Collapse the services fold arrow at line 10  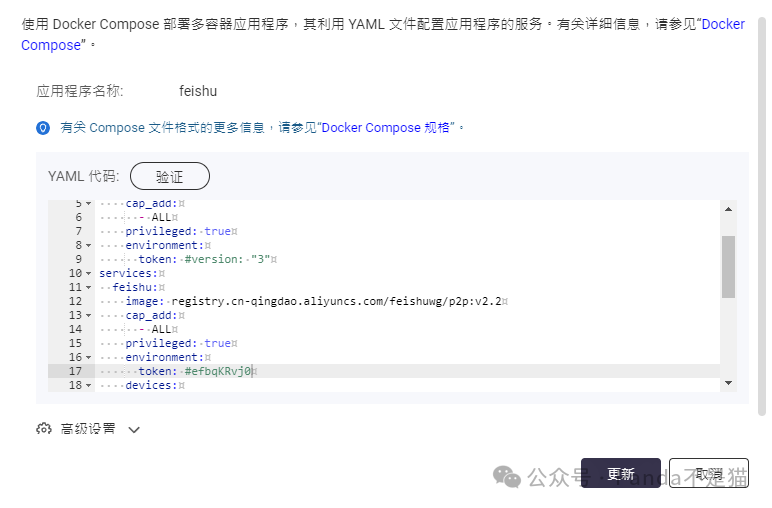[x=89, y=273]
